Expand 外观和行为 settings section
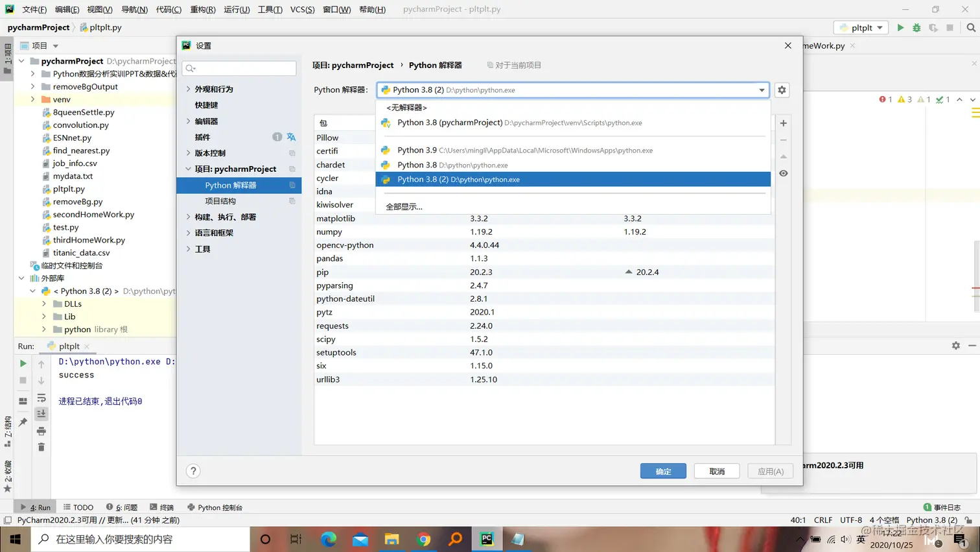980x552 pixels. 189,89
